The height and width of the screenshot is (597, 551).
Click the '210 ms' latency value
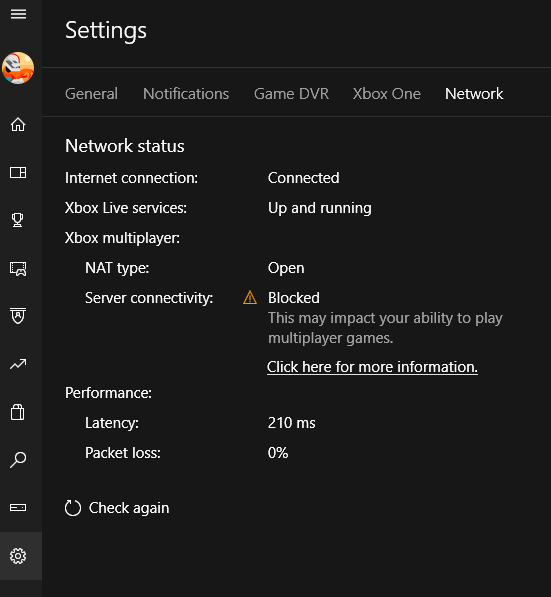(x=291, y=423)
